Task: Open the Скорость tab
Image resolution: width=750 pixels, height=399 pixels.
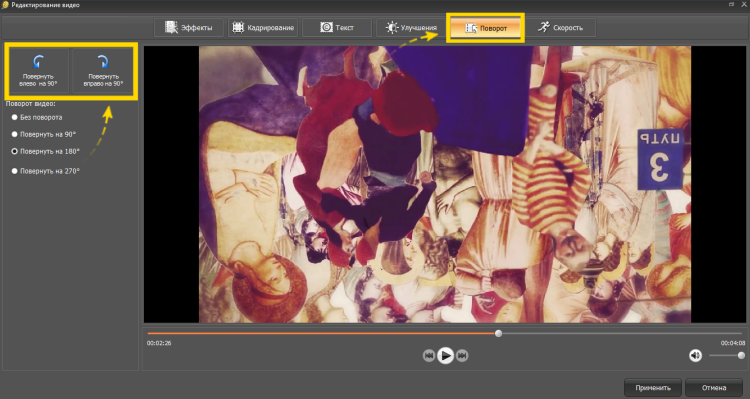Action: point(560,28)
